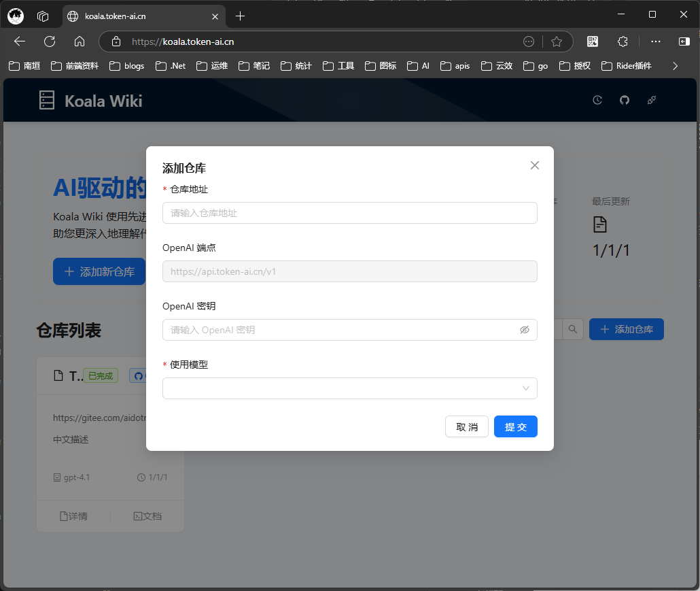
Task: Open browser extensions puzzle icon
Action: coord(623,41)
